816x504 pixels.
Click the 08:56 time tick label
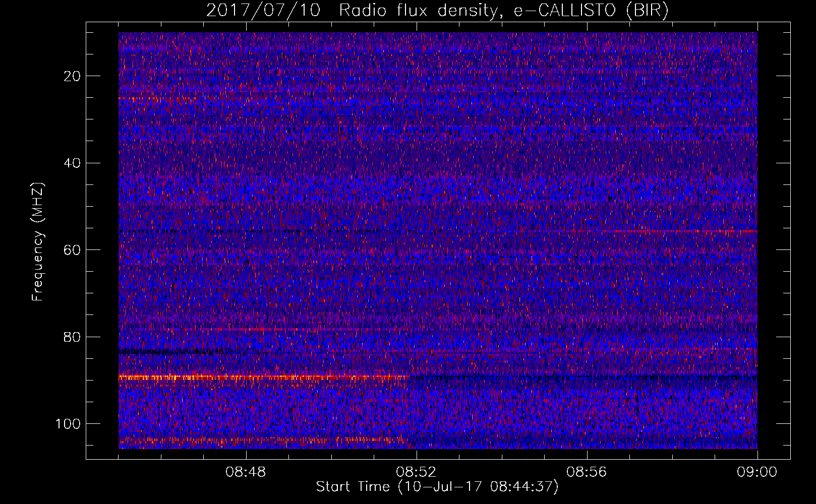click(x=587, y=472)
